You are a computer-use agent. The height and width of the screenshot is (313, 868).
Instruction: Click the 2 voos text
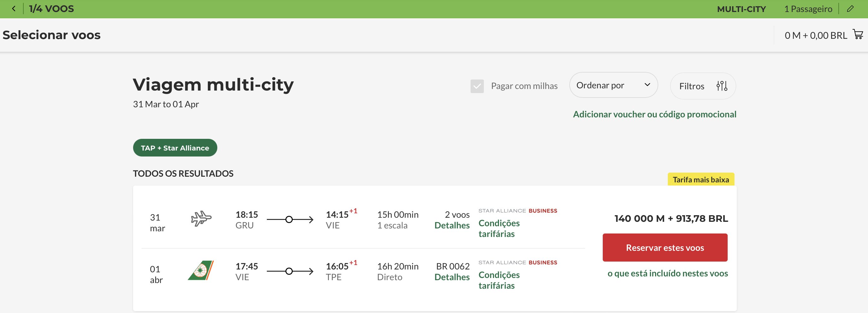click(457, 215)
